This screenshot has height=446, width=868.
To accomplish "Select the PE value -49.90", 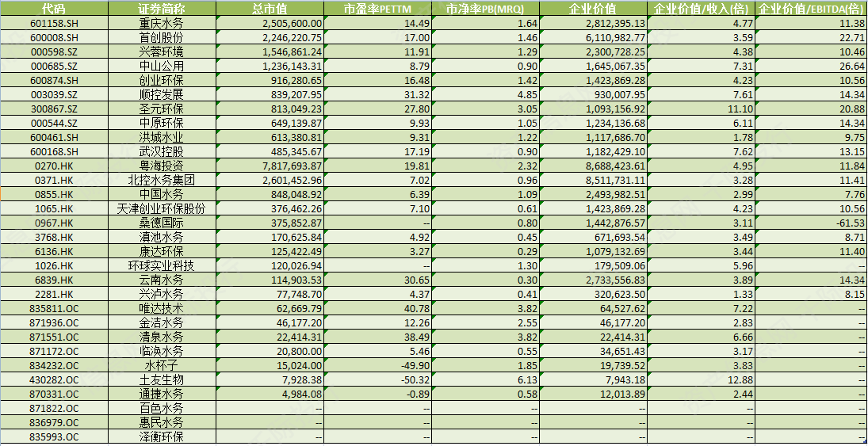I will click(377, 365).
